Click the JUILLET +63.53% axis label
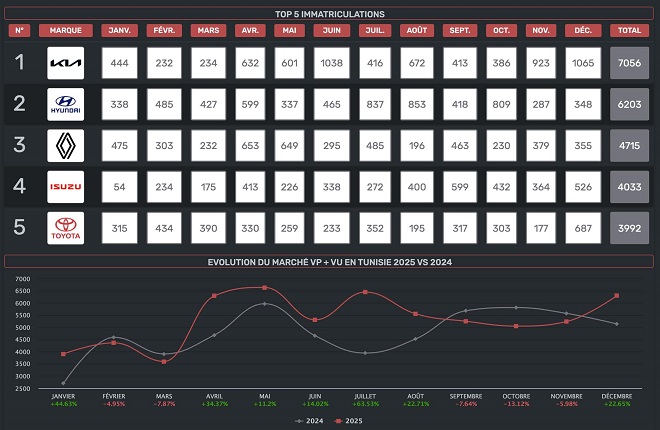 point(366,399)
